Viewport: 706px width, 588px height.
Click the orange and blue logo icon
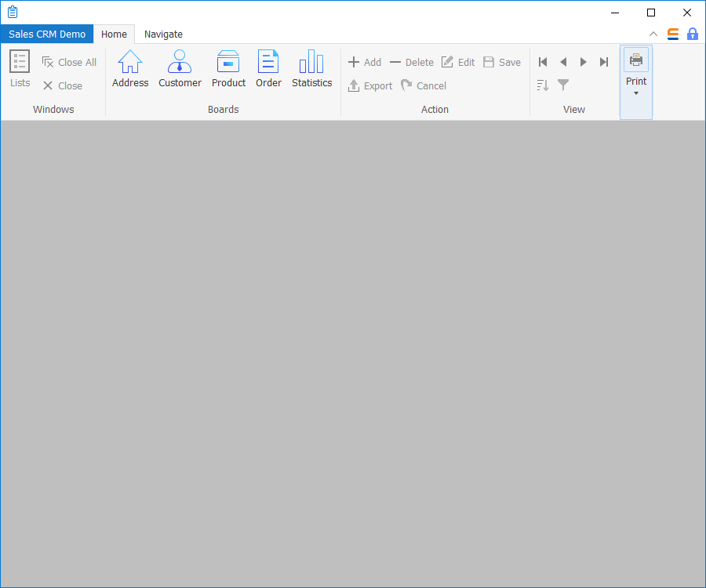click(673, 34)
